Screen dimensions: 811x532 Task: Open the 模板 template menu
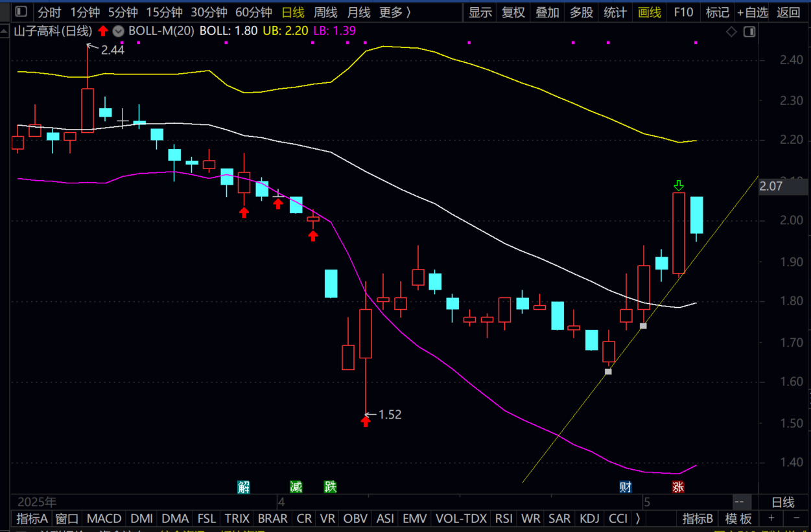[738, 518]
